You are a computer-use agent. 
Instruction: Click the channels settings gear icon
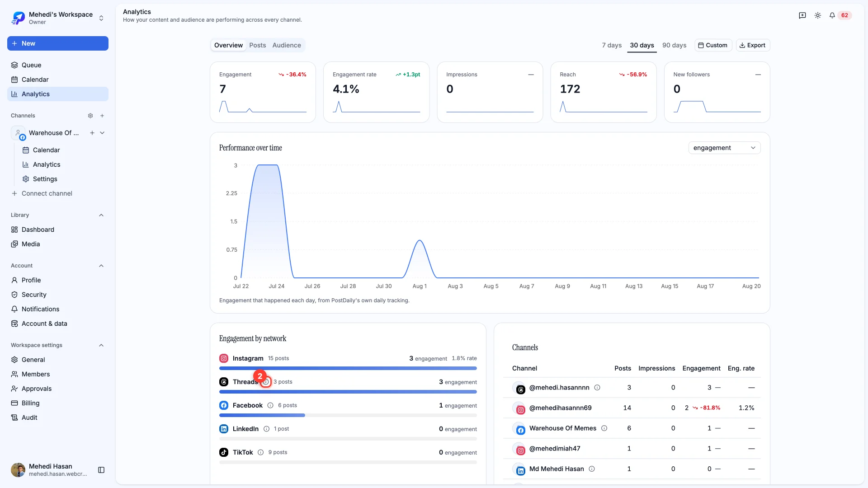click(x=90, y=116)
